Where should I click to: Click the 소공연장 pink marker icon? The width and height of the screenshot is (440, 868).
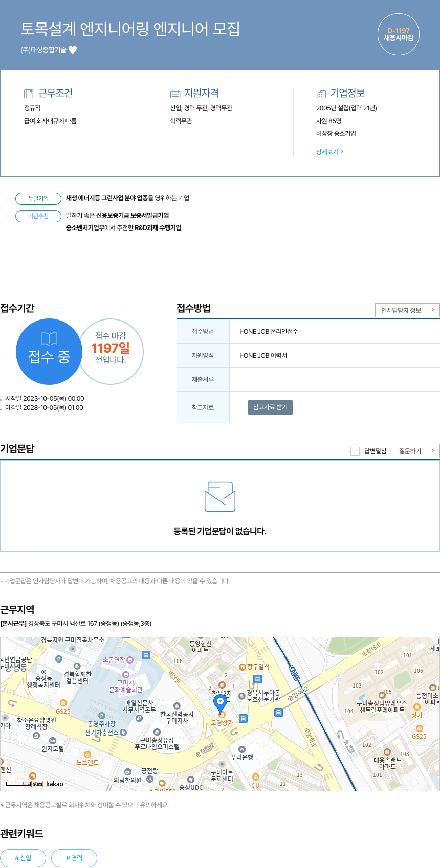130,660
